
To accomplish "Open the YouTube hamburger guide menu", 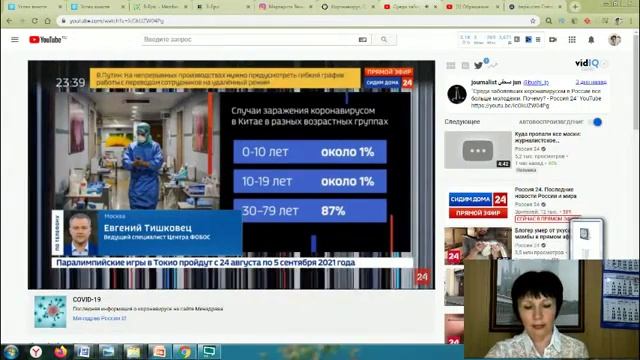I will [x=15, y=40].
